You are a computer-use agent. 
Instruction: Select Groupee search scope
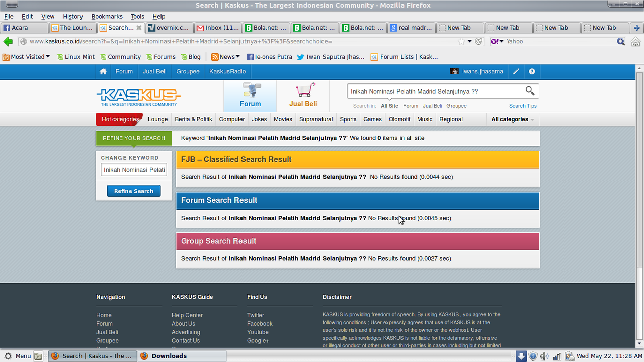[456, 106]
